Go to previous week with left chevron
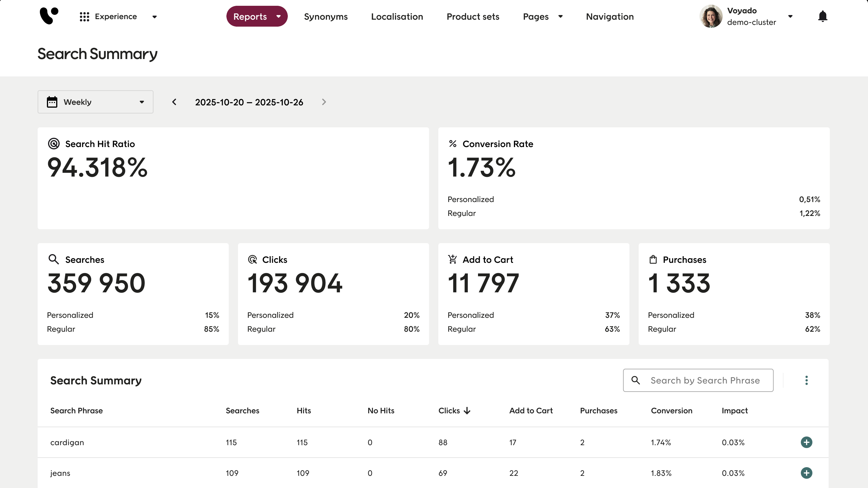Screen dimensions: 868x488 pos(174,102)
